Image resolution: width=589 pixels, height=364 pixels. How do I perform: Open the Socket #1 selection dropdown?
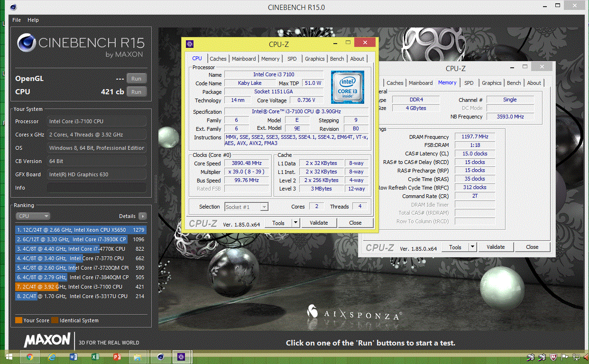pos(246,207)
